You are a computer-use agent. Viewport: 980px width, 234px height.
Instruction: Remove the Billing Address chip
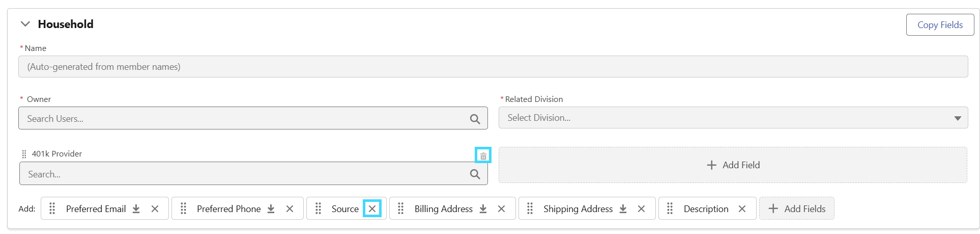pyautogui.click(x=501, y=209)
